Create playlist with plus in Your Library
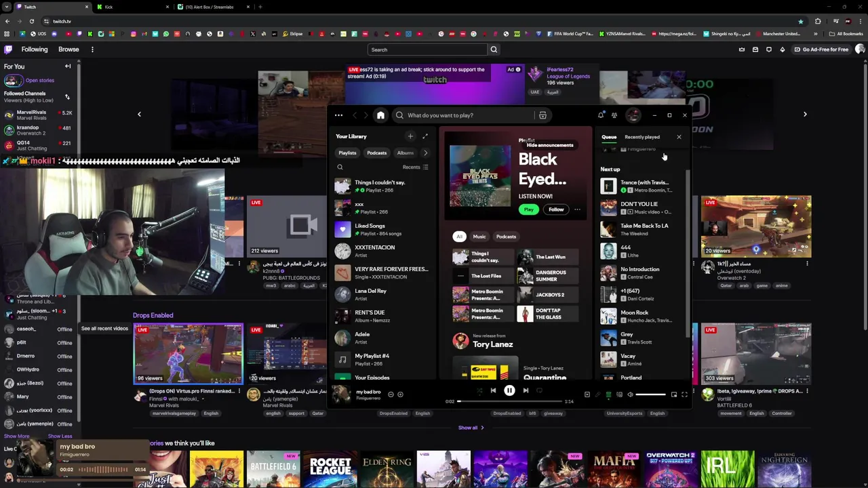 pyautogui.click(x=410, y=136)
